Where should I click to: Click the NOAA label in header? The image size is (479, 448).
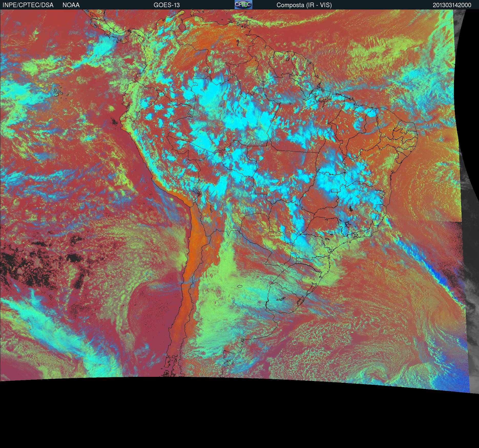coord(71,5)
